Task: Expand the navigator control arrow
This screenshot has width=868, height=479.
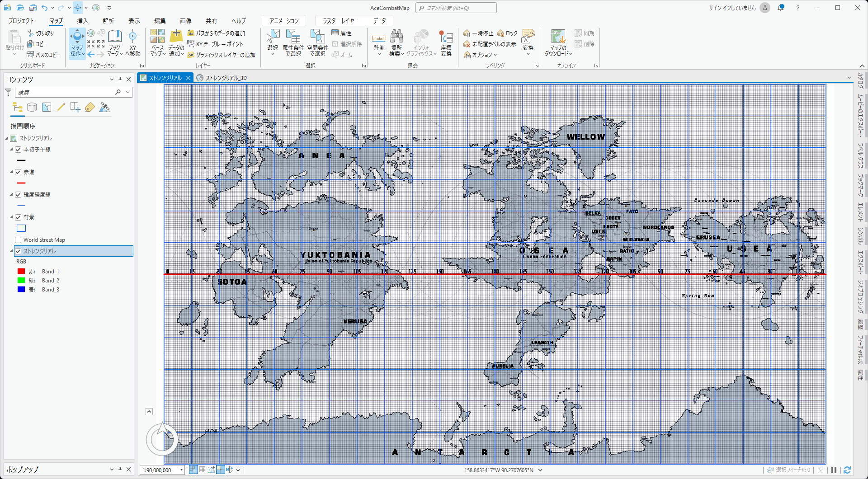Action: click(x=149, y=412)
